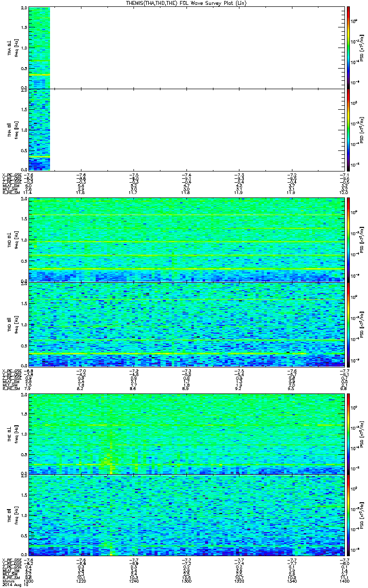Select the THE BII spectrogram panel
This screenshot has height=588, width=368.
click(186, 515)
